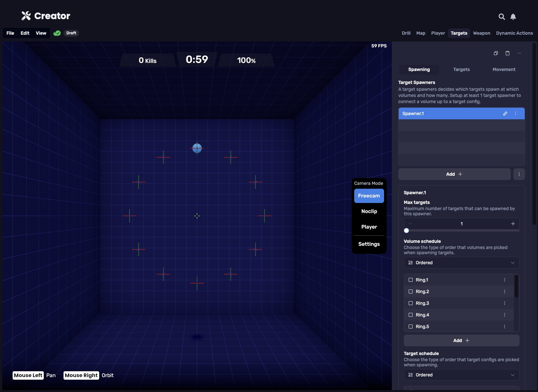The height and width of the screenshot is (392, 538).
Task: Go to the Player tab in top navigation
Action: pyautogui.click(x=438, y=33)
